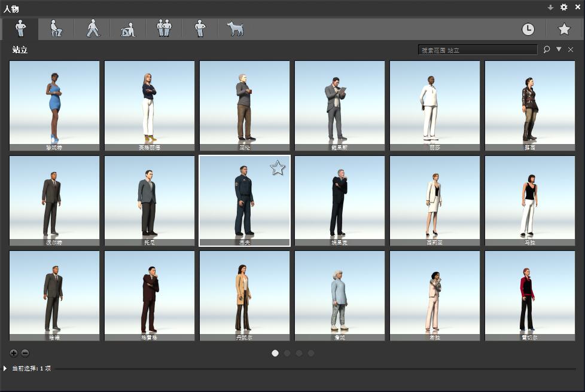Screen dimensions: 585x392
Task: Click the search field 搜索范围 站立
Action: [x=477, y=50]
